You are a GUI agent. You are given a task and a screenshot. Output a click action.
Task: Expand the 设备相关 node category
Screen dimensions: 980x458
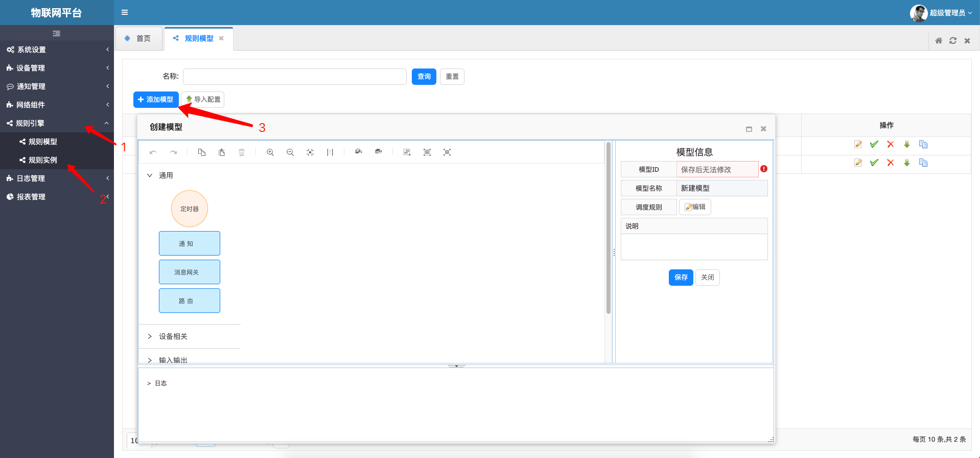(x=173, y=336)
